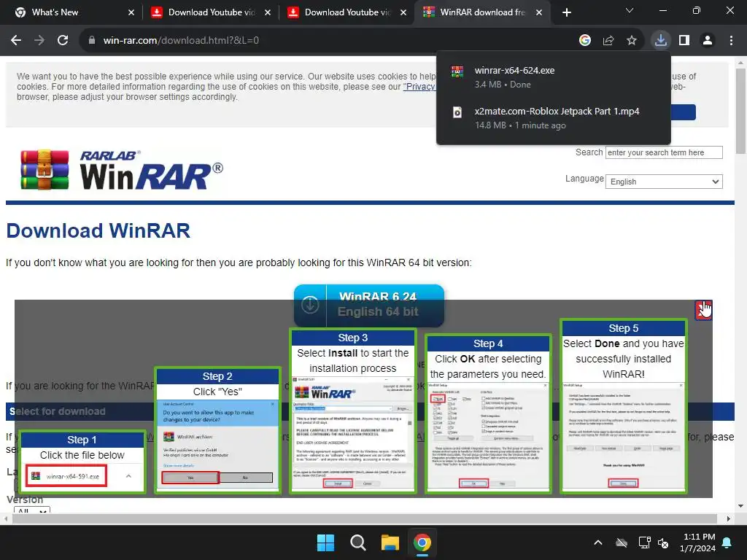Open Chrome profile avatar
The width and height of the screenshot is (747, 560).
pos(708,41)
